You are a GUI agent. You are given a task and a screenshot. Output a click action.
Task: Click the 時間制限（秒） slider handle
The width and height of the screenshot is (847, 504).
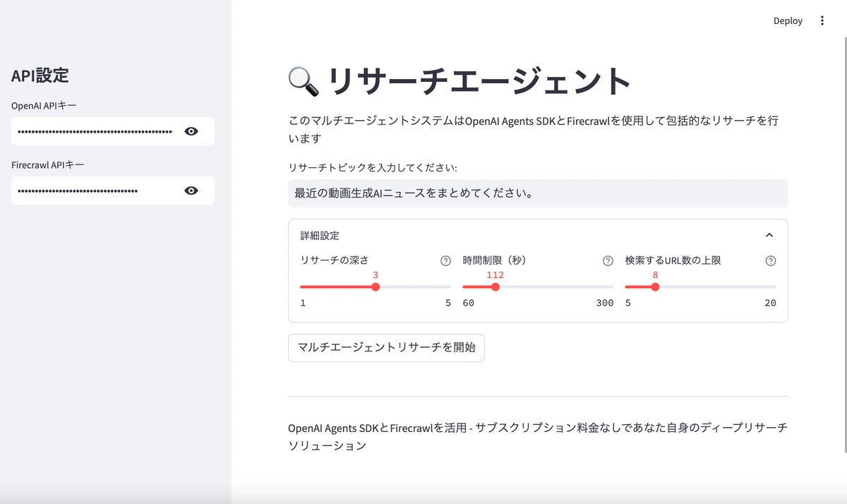point(495,287)
